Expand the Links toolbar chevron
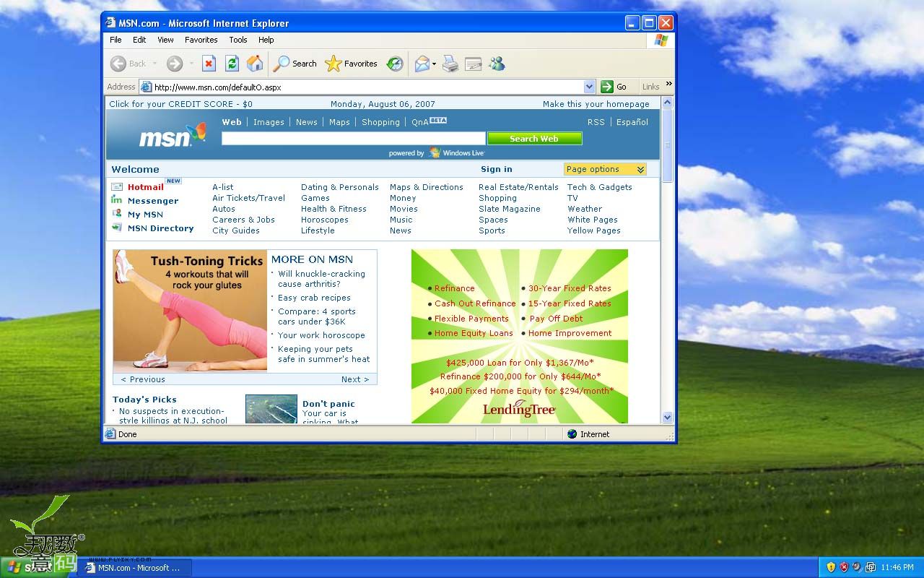 tap(668, 85)
